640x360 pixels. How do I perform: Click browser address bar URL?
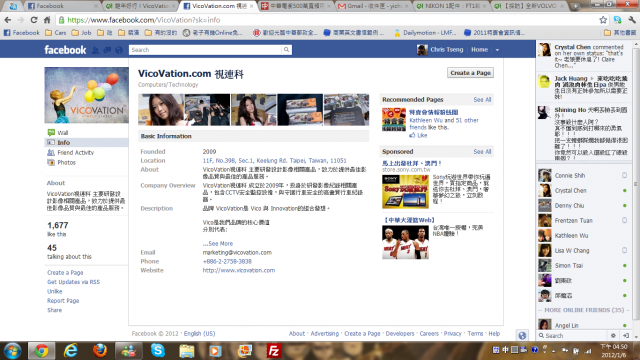coord(143,20)
